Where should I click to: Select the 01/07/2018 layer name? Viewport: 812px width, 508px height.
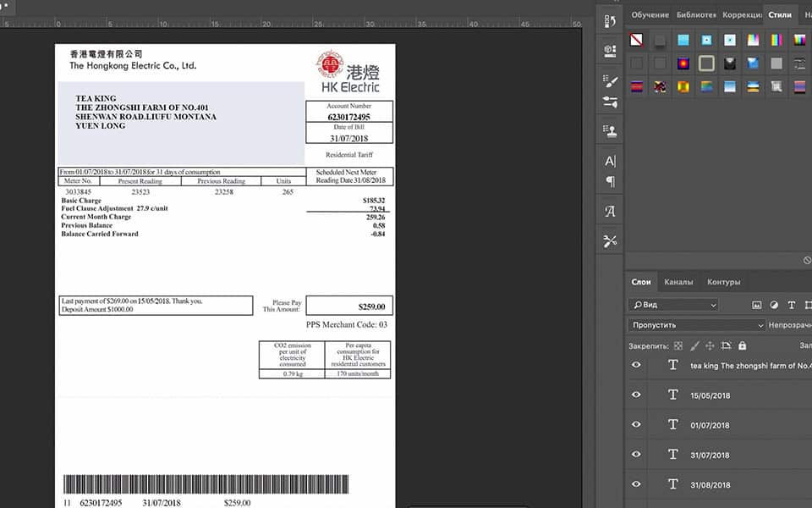coord(710,425)
